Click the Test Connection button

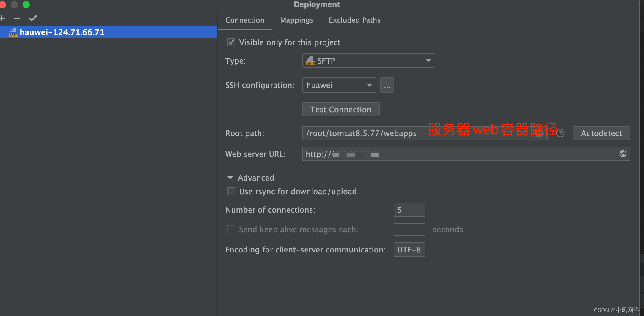pyautogui.click(x=341, y=109)
